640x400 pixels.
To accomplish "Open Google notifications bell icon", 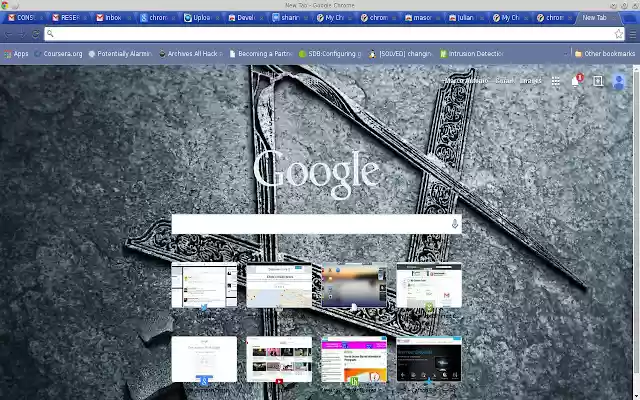I will (x=576, y=81).
